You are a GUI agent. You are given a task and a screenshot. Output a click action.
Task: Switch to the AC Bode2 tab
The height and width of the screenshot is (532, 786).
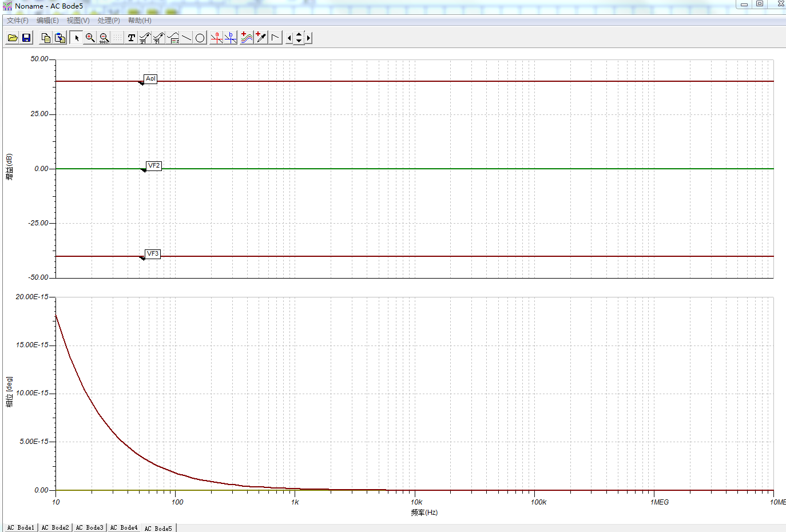[55, 528]
